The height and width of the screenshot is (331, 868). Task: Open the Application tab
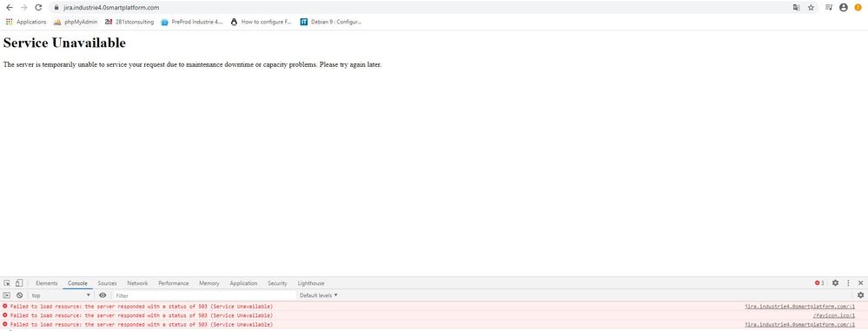[243, 283]
